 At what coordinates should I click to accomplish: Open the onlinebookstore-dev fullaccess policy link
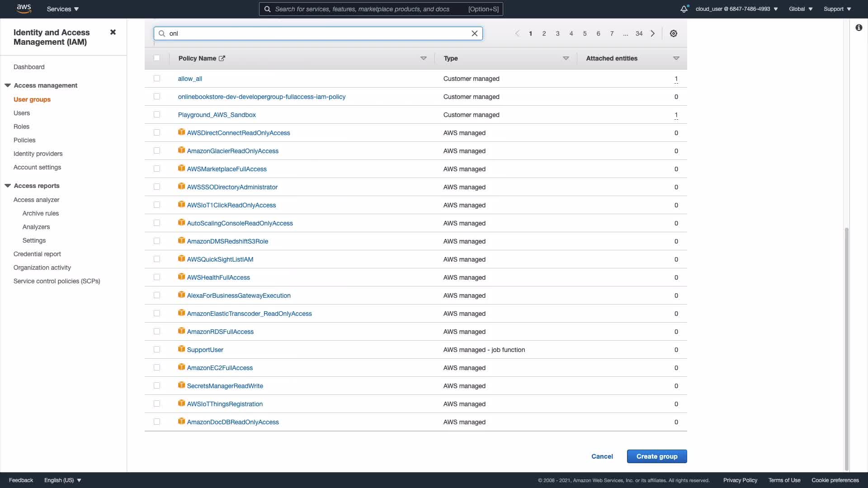tap(261, 97)
